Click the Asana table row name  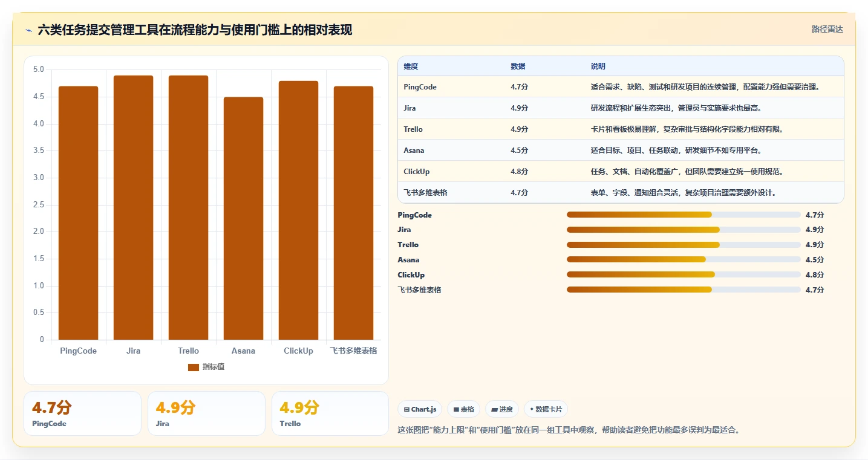point(414,151)
